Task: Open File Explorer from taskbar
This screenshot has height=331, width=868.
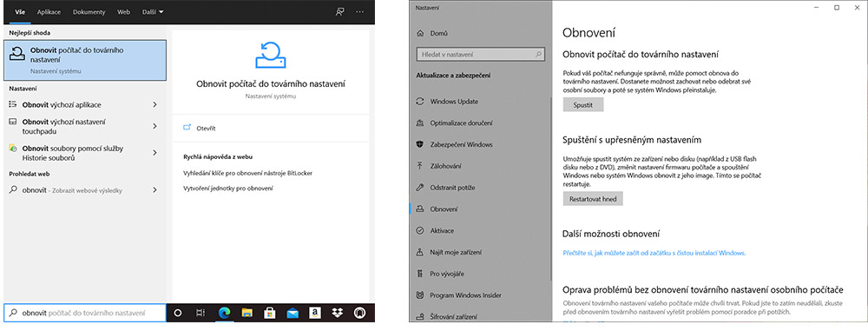Action: point(247,313)
